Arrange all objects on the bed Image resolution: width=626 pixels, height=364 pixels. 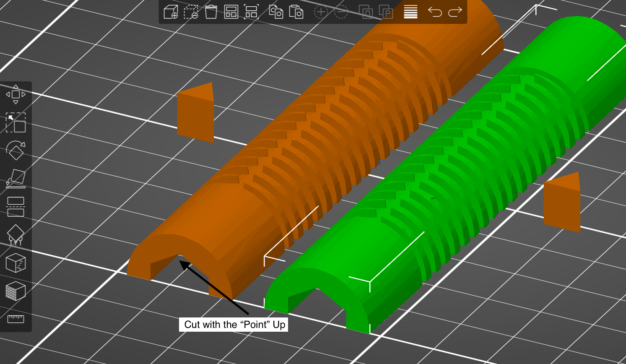click(x=231, y=12)
